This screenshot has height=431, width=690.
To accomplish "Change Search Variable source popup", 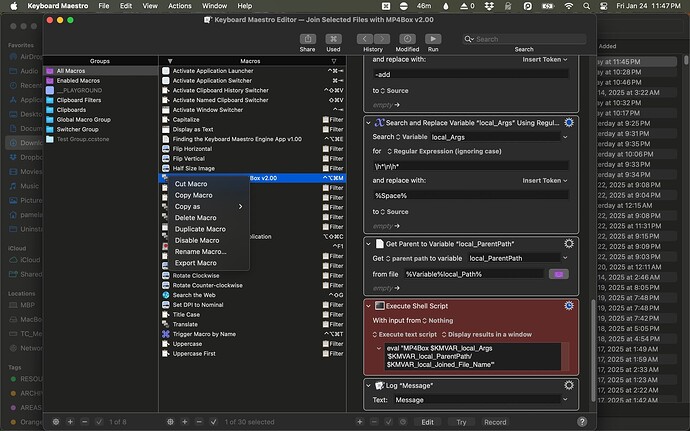I will click(400, 137).
